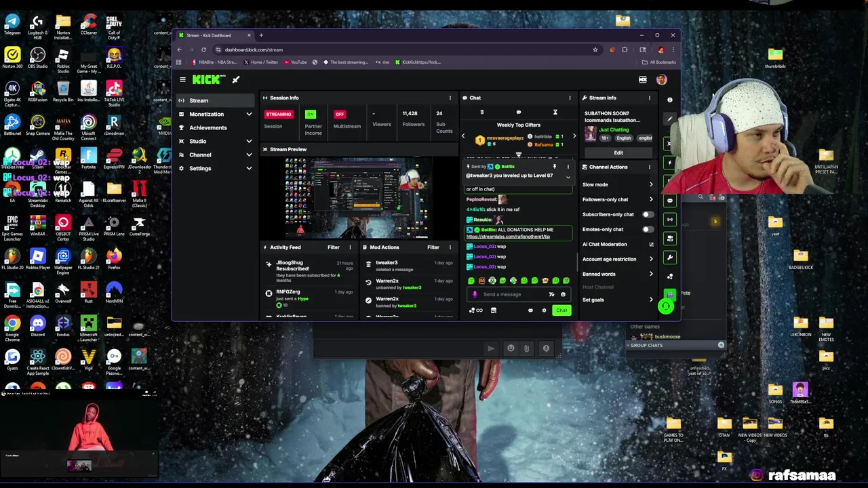Click the pencil icon in the right rail
The width and height of the screenshot is (868, 488).
[669, 119]
